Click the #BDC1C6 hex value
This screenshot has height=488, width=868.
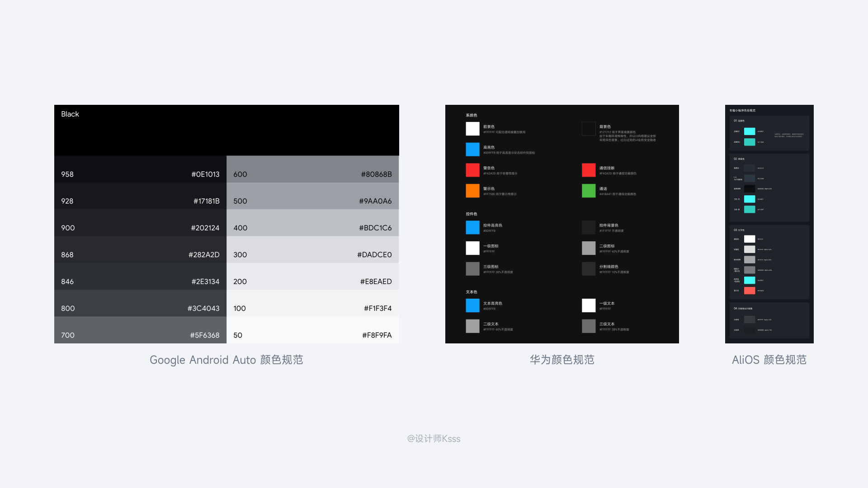376,228
